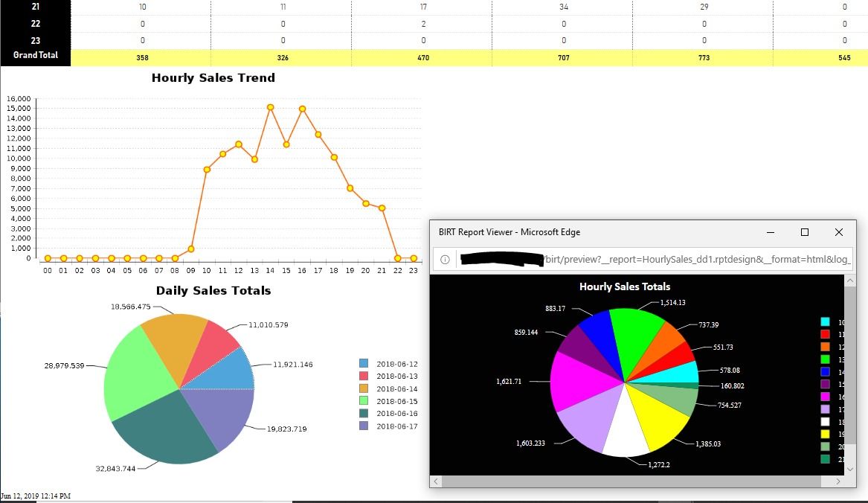This screenshot has height=503, width=868.
Task: Click the white hour 18 legend swatch
Action: (x=825, y=422)
